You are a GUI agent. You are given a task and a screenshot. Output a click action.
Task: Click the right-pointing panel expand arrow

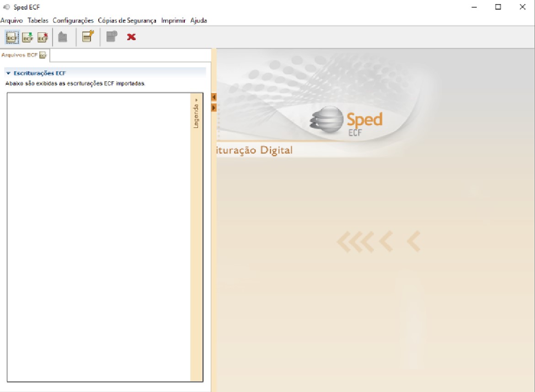[214, 108]
